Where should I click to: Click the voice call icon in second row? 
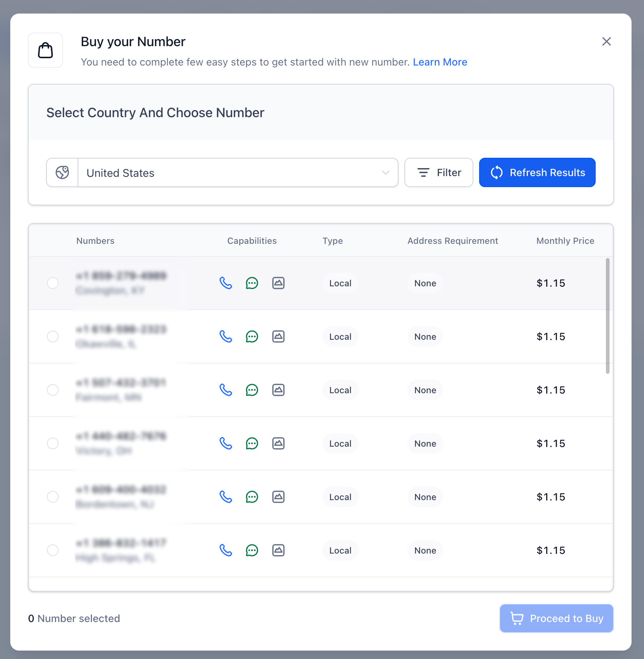pos(226,336)
